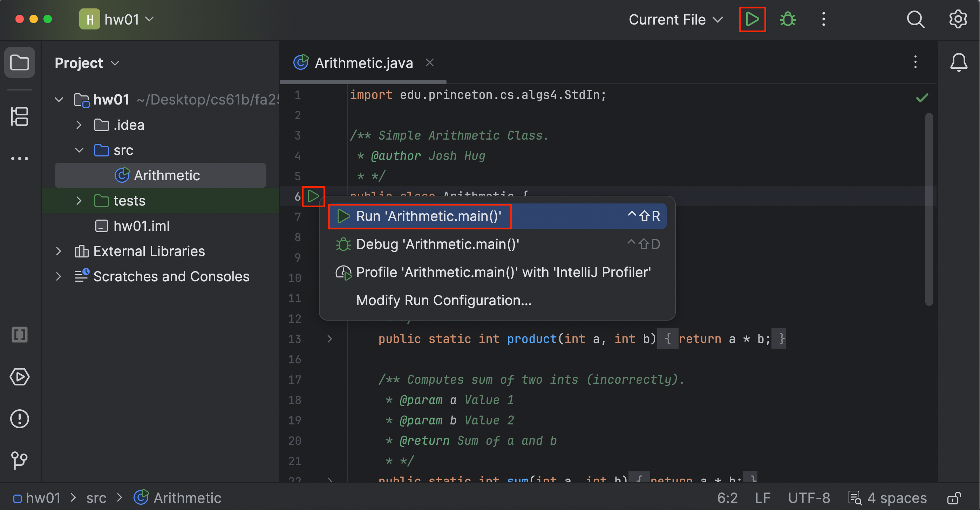Screen dimensions: 980x510
Task: Expand folded product method on line 13
Action: coord(329,339)
